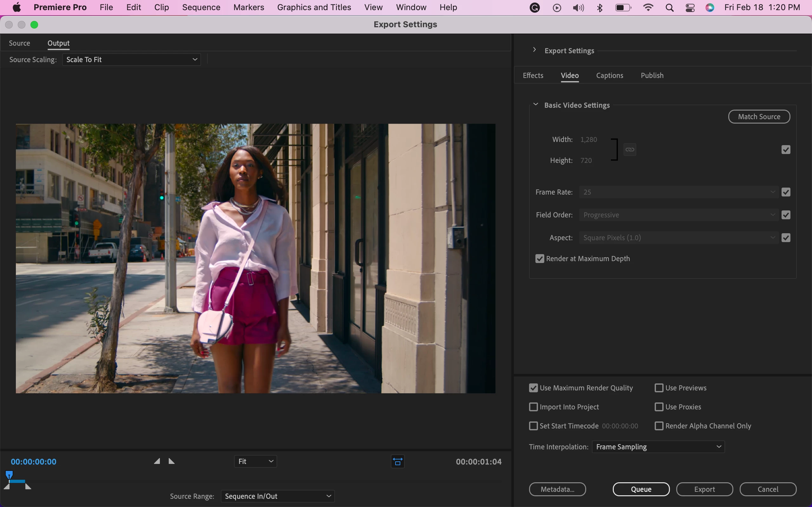Click the aspect ratio correction icon

coord(398,462)
